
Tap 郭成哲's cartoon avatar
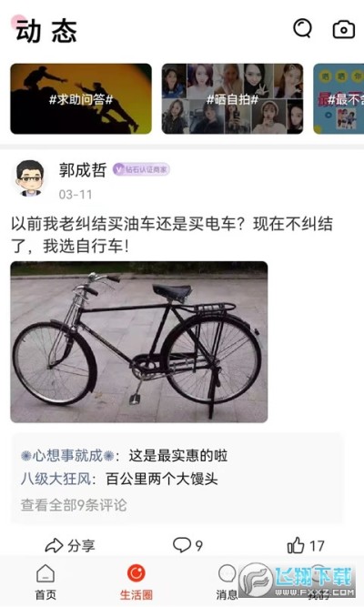pos(30,178)
